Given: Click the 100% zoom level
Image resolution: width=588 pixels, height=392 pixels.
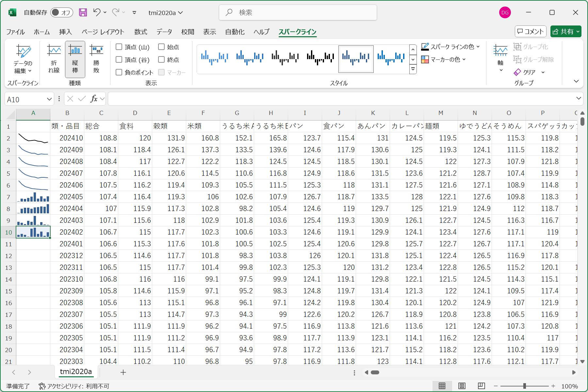Looking at the screenshot, I should pyautogui.click(x=570, y=386).
